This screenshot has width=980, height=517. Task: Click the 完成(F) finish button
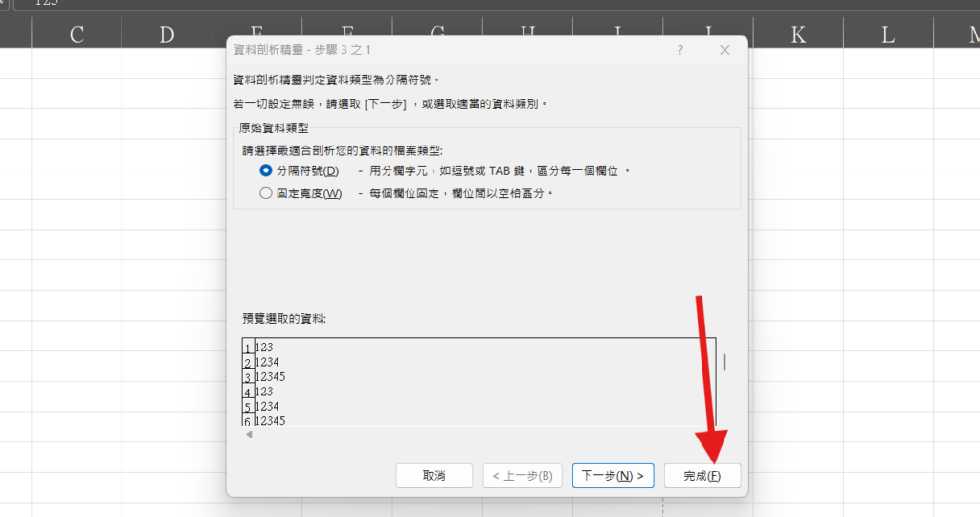coord(702,476)
